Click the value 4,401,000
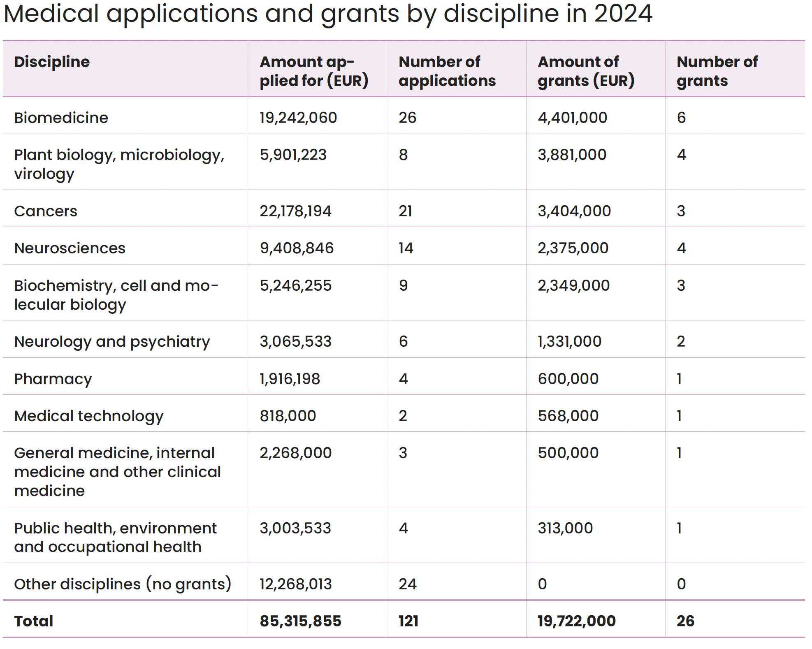 tap(573, 118)
